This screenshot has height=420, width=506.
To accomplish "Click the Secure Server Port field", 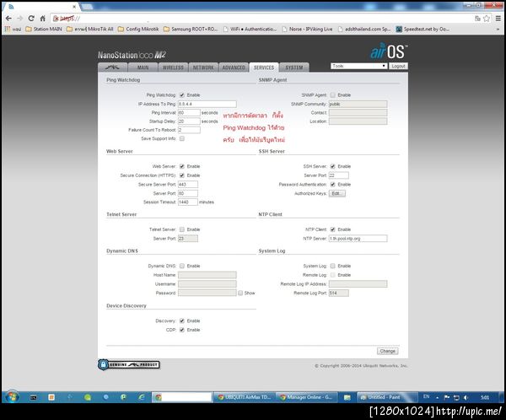I will click(x=188, y=185).
